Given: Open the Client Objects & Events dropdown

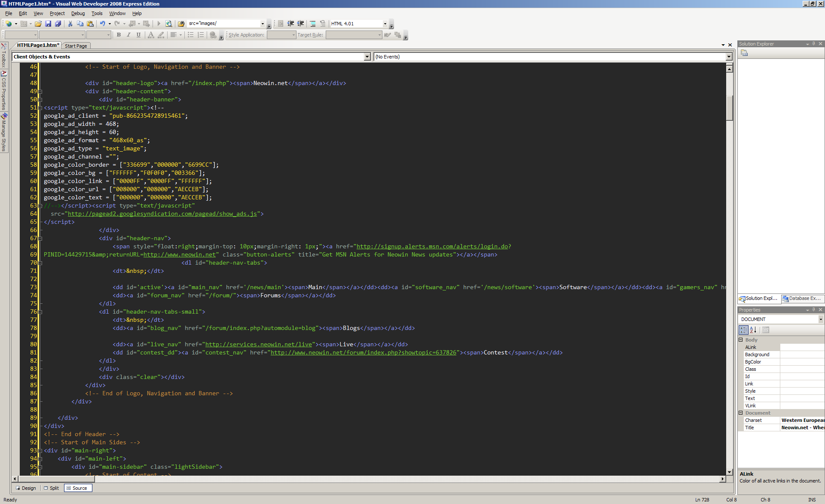Looking at the screenshot, I should point(367,57).
